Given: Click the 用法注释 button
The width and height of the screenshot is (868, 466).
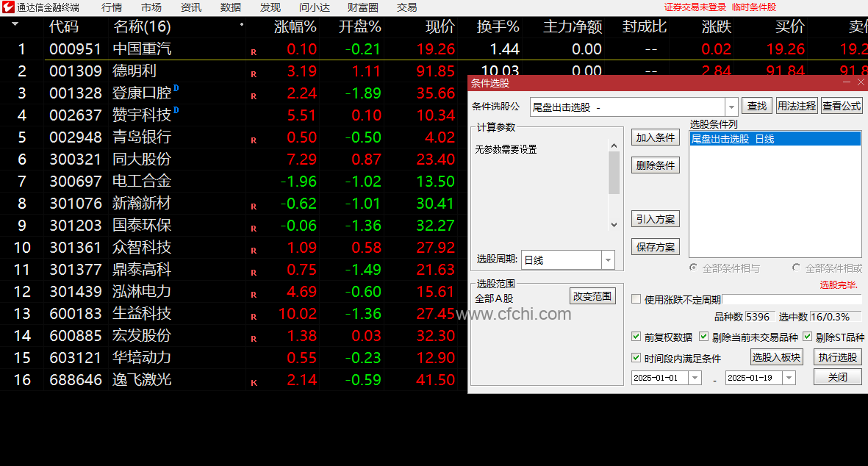Looking at the screenshot, I should [x=797, y=106].
